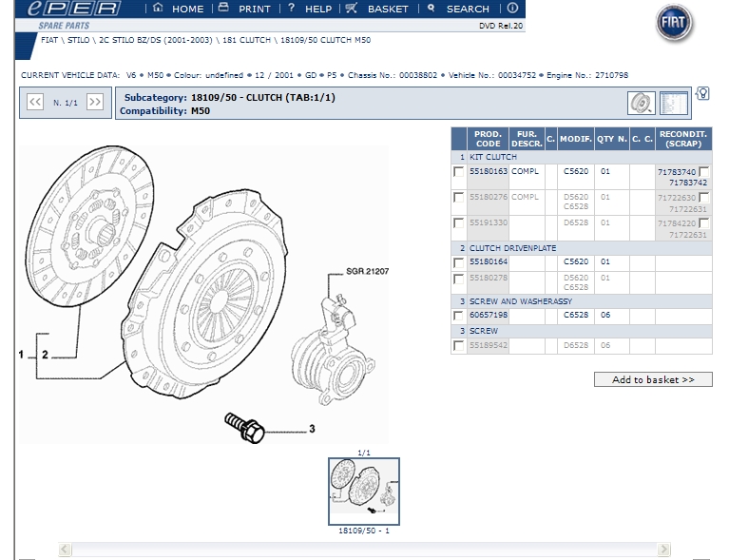Click the parts list view icon
Image resolution: width=729 pixels, height=560 pixels.
673,103
